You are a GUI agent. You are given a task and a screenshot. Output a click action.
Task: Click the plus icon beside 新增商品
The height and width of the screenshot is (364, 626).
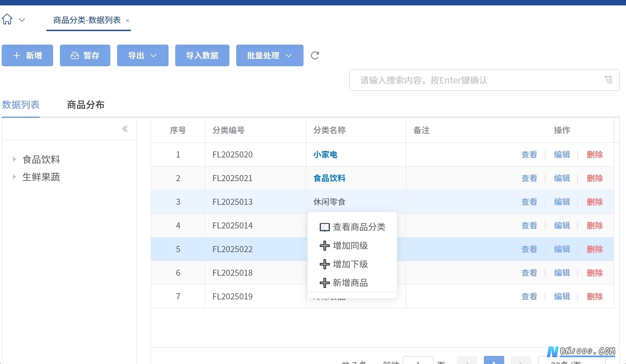pos(325,283)
